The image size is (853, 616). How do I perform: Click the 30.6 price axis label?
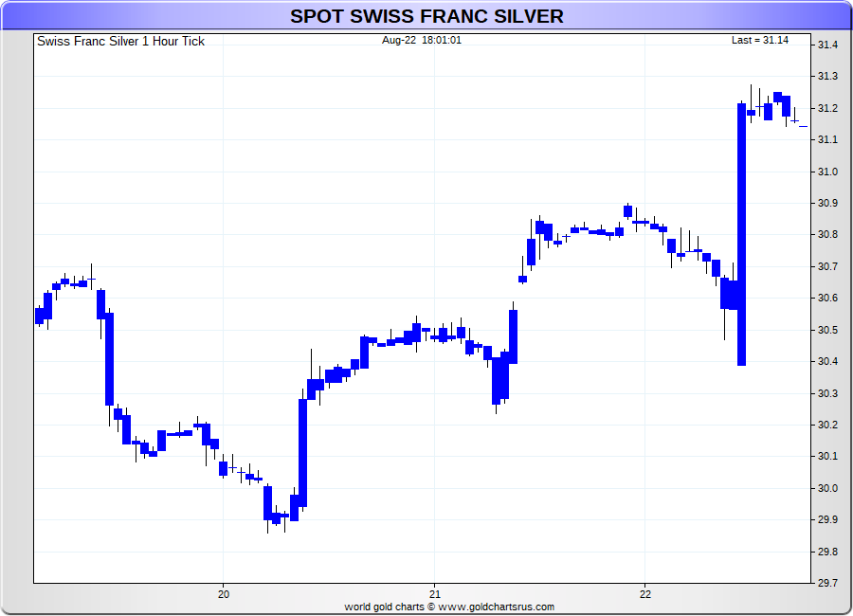coord(827,299)
